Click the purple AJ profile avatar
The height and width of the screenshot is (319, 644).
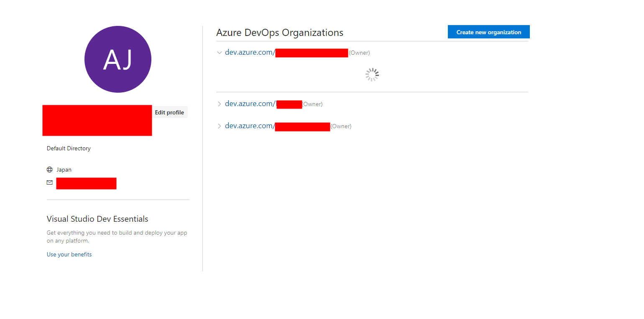pos(118,59)
